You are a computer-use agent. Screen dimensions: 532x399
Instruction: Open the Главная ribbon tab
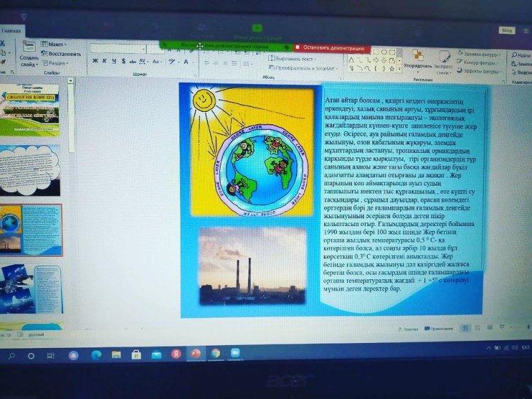[x=12, y=32]
